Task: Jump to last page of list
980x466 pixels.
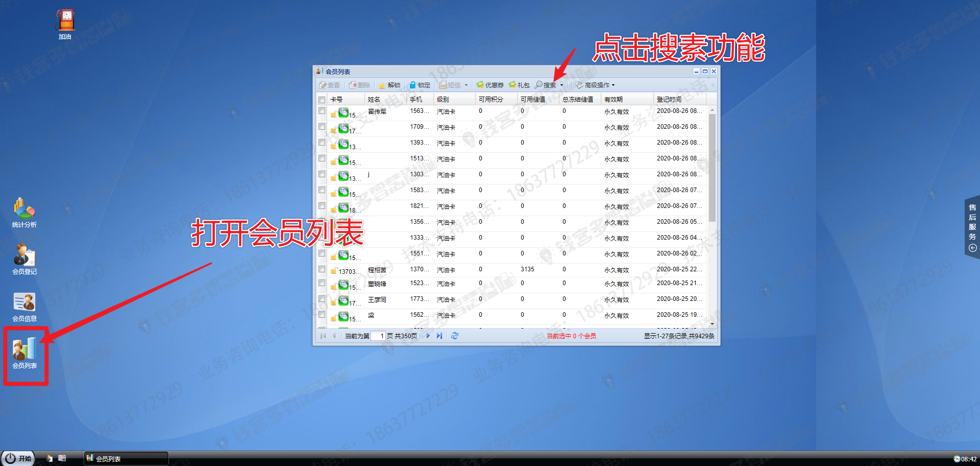Action: click(x=439, y=336)
